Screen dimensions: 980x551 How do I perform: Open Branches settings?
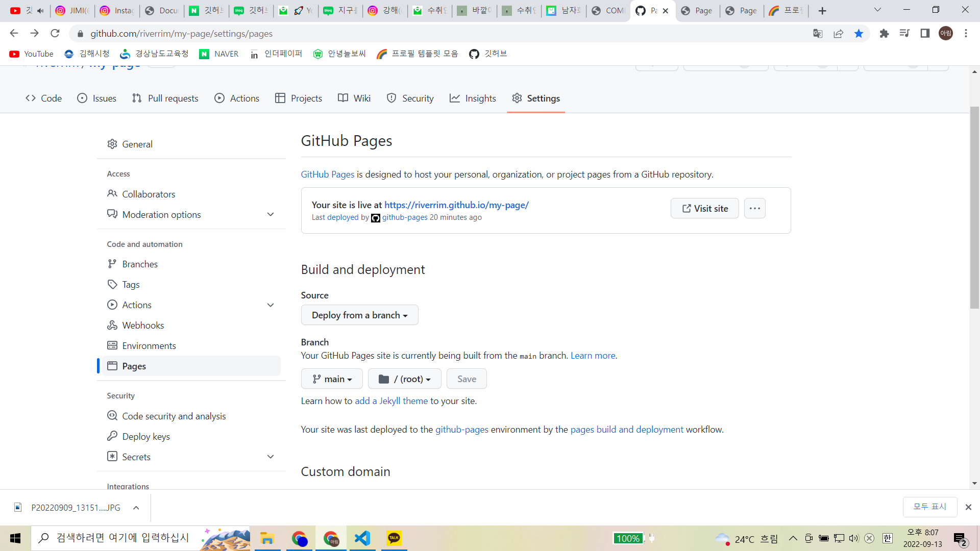click(191, 264)
